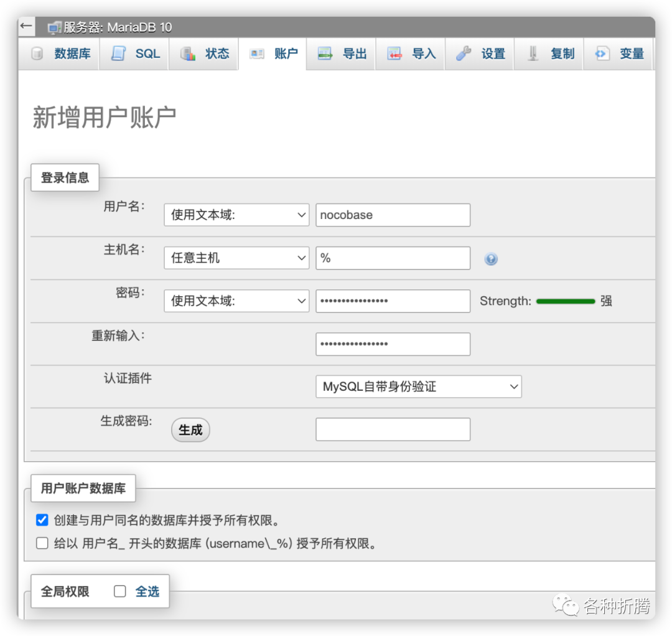Click the 密码 password input field

click(393, 301)
